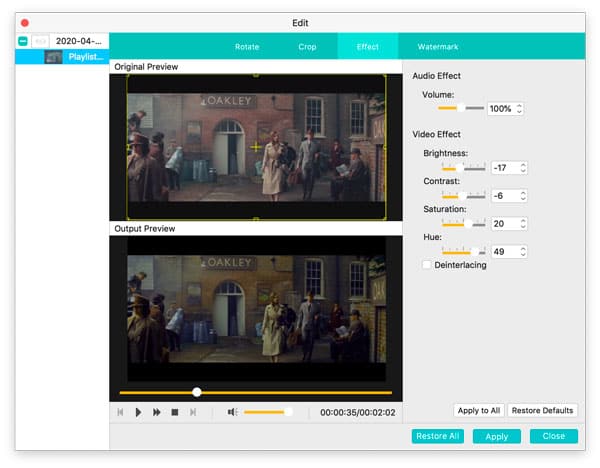Click the fast forward icon
Viewport: 600px width, 468px height.
coord(157,412)
